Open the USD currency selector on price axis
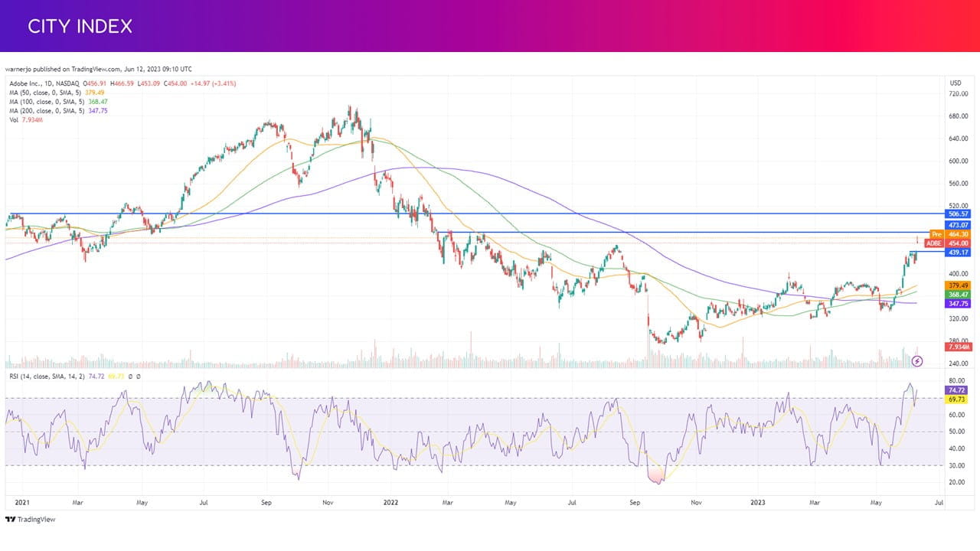 (x=955, y=83)
